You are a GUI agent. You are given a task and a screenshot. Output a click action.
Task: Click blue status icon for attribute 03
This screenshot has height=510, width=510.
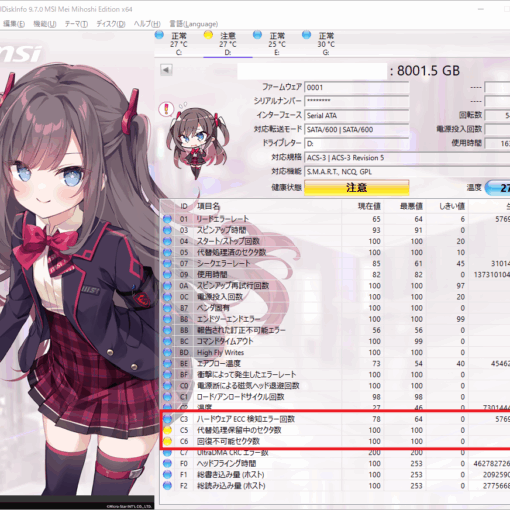(167, 230)
